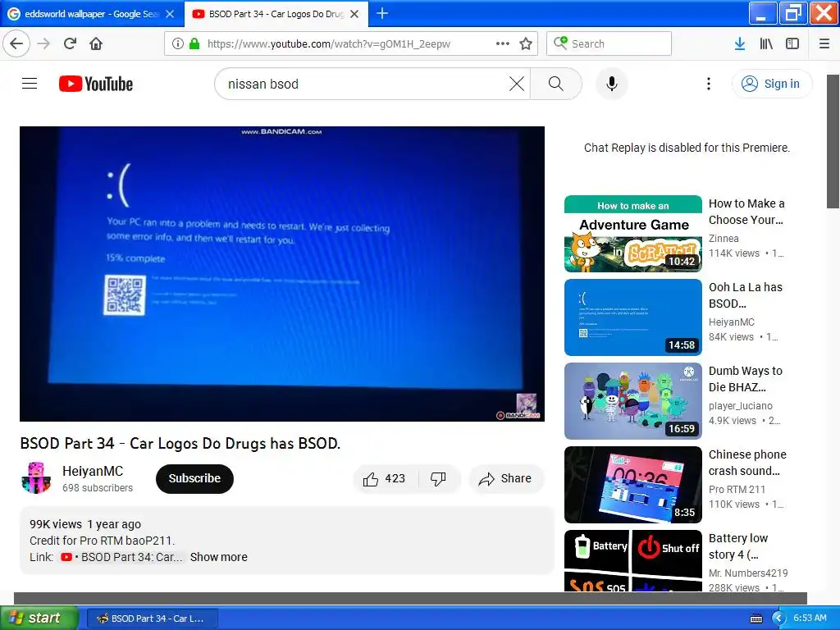Open the Firefox library icon

click(x=766, y=43)
